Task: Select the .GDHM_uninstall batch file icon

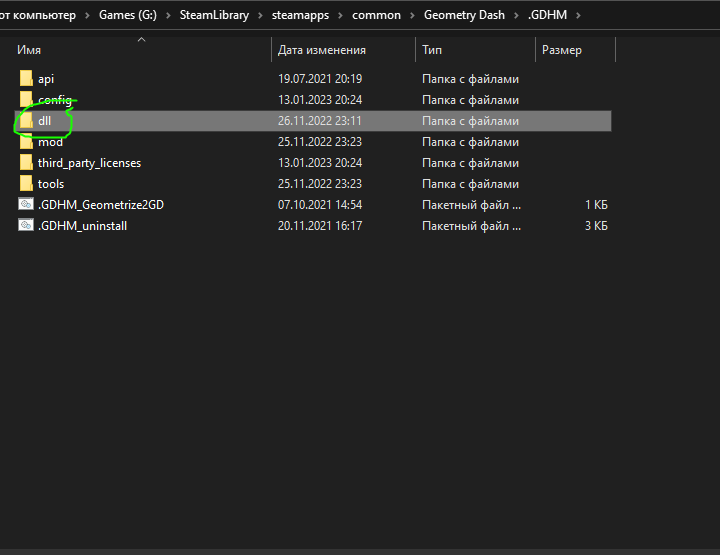Action: point(27,225)
